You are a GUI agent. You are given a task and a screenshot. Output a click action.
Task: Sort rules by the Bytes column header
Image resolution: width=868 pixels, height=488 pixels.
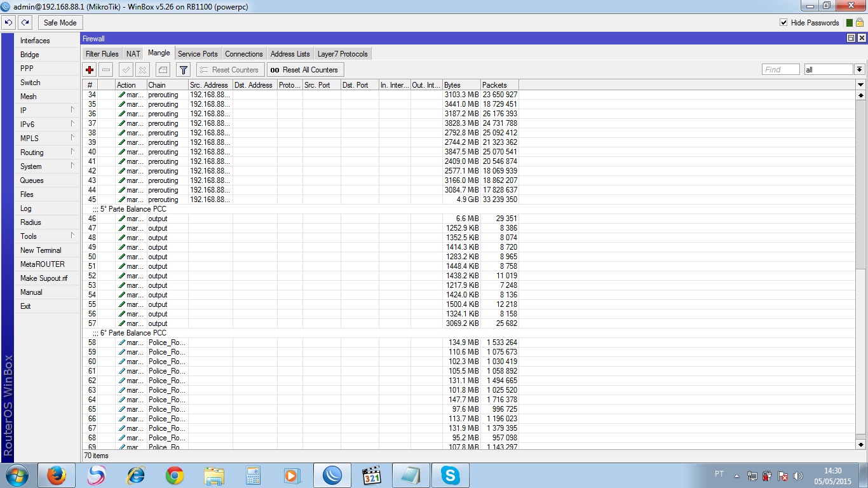(x=461, y=85)
